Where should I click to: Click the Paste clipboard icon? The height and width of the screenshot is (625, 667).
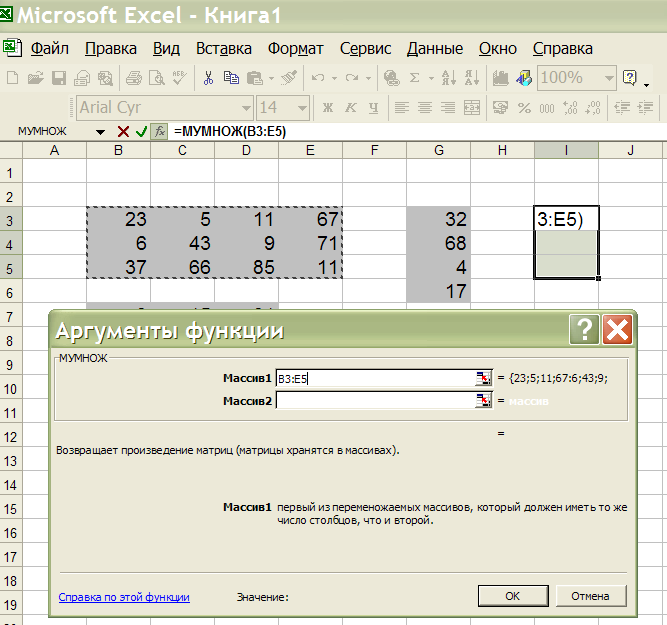[255, 78]
